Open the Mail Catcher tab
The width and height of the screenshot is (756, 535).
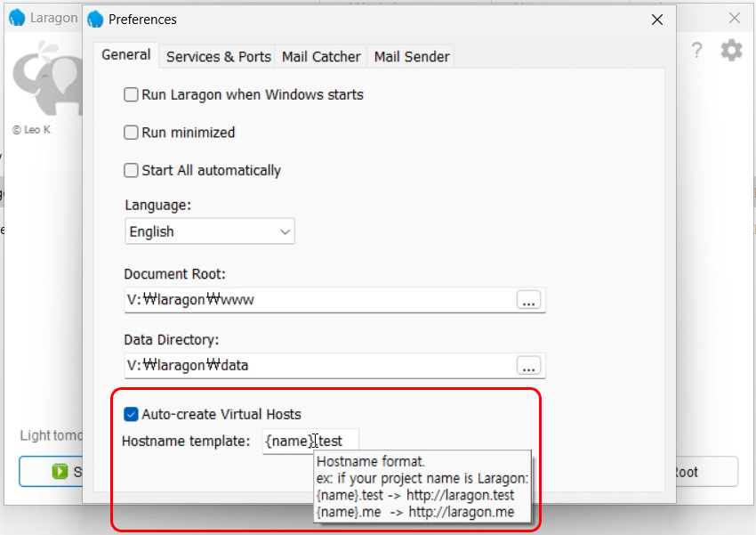[321, 57]
